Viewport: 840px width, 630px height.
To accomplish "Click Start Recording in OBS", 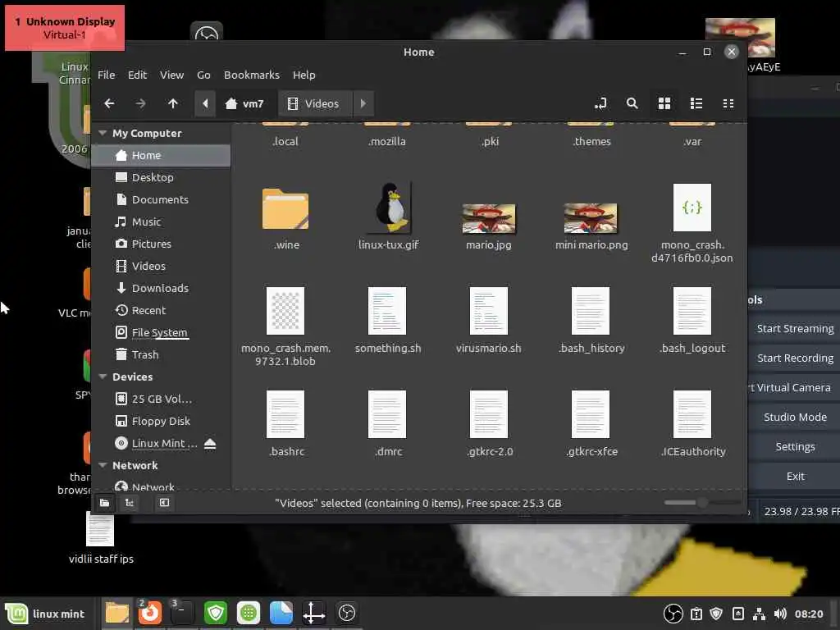I will 795,358.
